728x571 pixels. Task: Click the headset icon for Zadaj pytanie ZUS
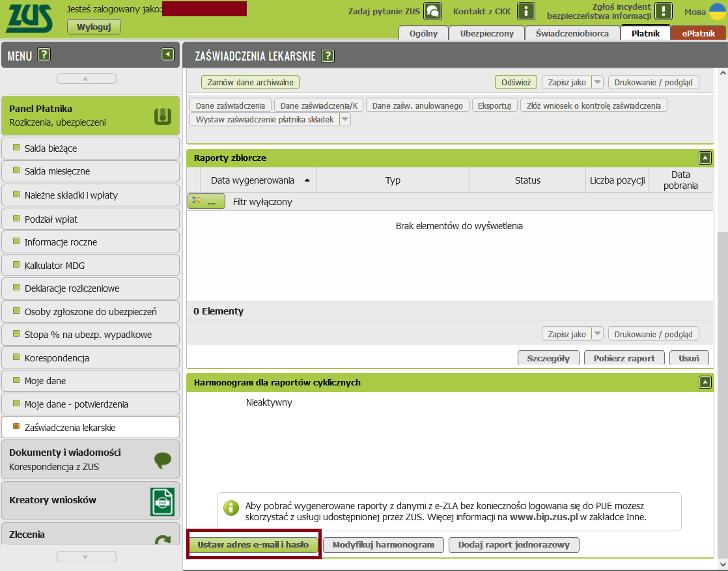[x=432, y=11]
